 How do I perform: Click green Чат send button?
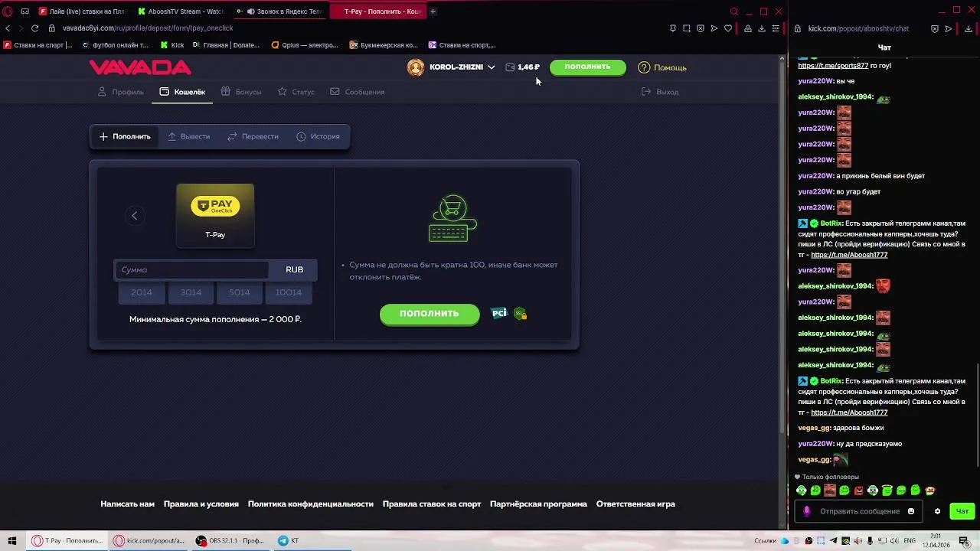(x=962, y=511)
